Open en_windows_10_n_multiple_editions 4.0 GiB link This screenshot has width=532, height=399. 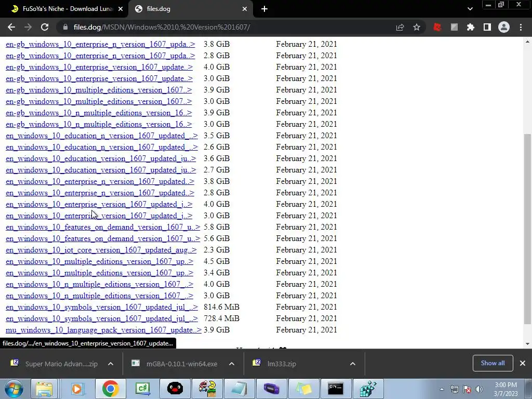point(99,284)
